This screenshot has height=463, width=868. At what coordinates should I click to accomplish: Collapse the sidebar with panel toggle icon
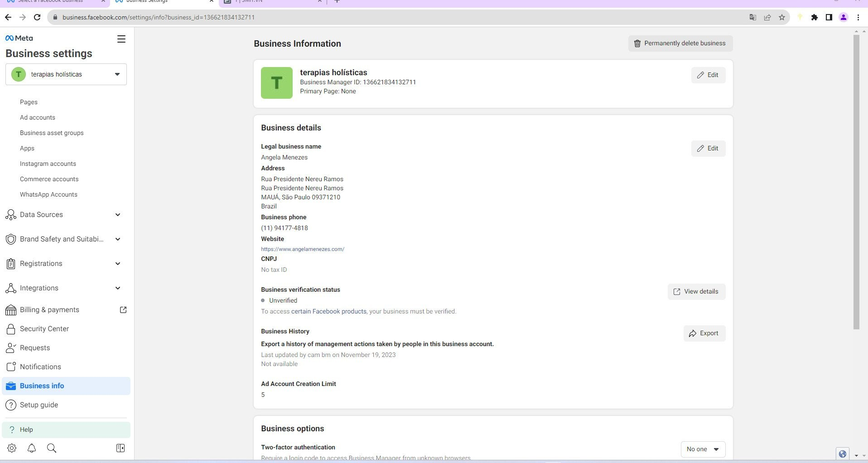pos(121,448)
